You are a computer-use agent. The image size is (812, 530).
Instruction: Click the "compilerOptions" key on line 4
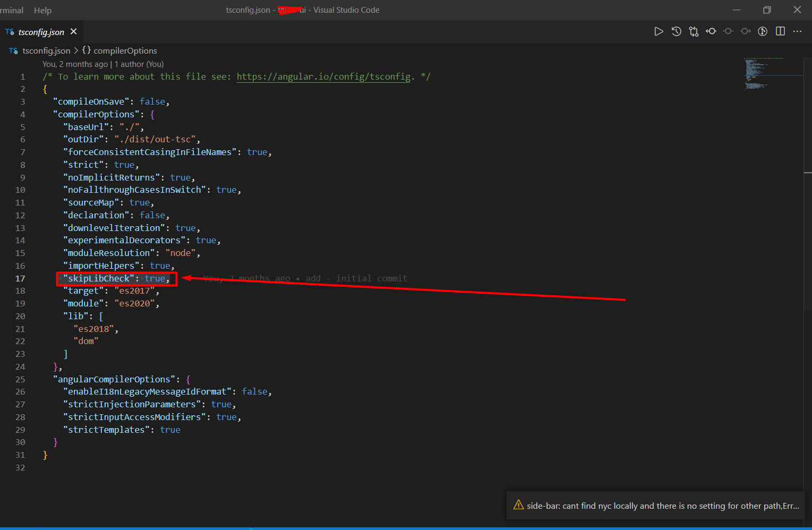pyautogui.click(x=96, y=114)
